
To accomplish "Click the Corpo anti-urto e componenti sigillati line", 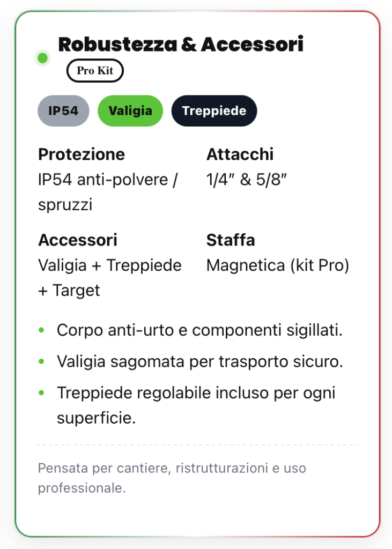I will [x=199, y=330].
